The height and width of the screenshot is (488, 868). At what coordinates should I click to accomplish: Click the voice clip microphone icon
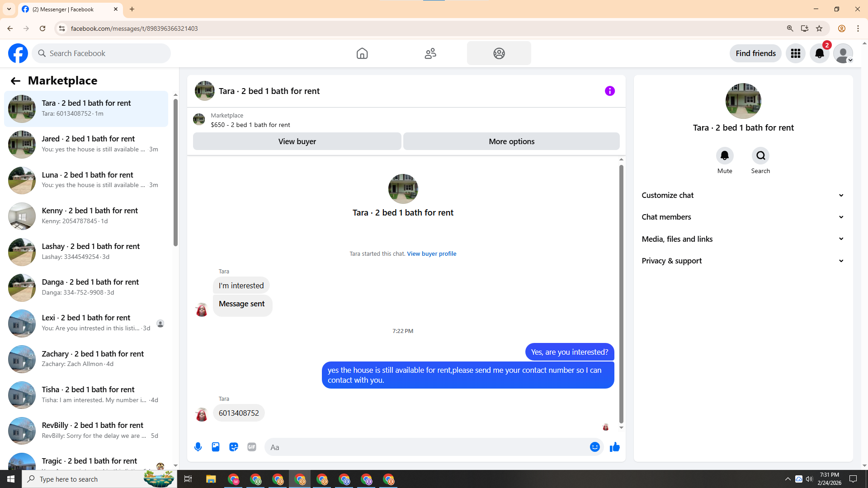point(198,447)
